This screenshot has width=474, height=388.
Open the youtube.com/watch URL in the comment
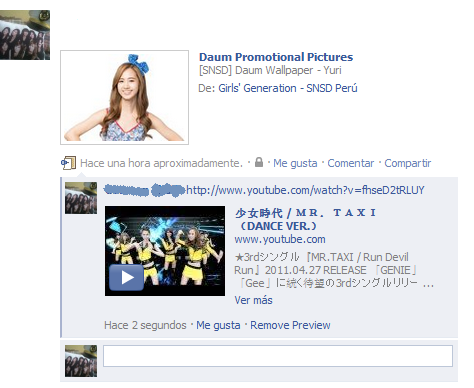coord(305,190)
